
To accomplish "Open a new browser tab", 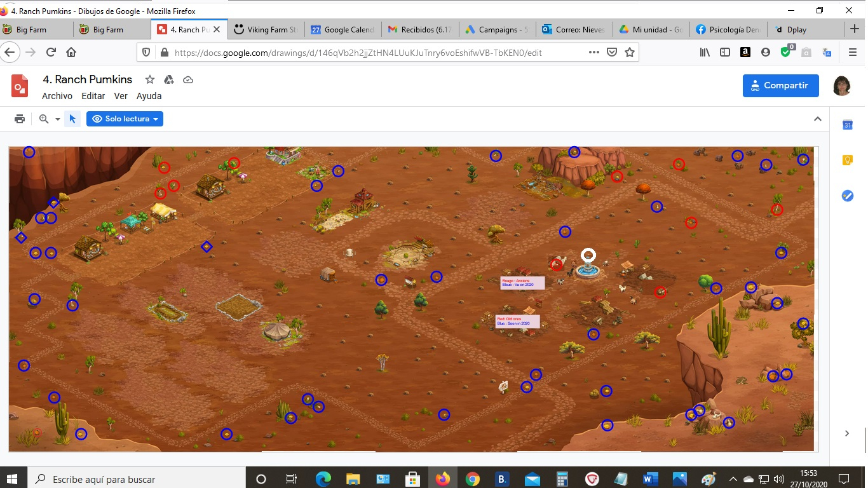I will (x=855, y=29).
